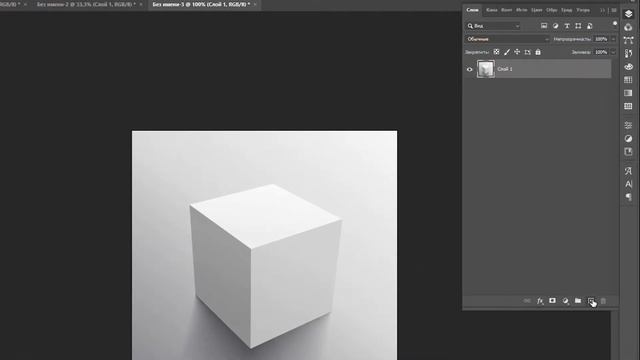The height and width of the screenshot is (360, 640).
Task: Toggle the layer filtering switch
Action: [x=615, y=24]
